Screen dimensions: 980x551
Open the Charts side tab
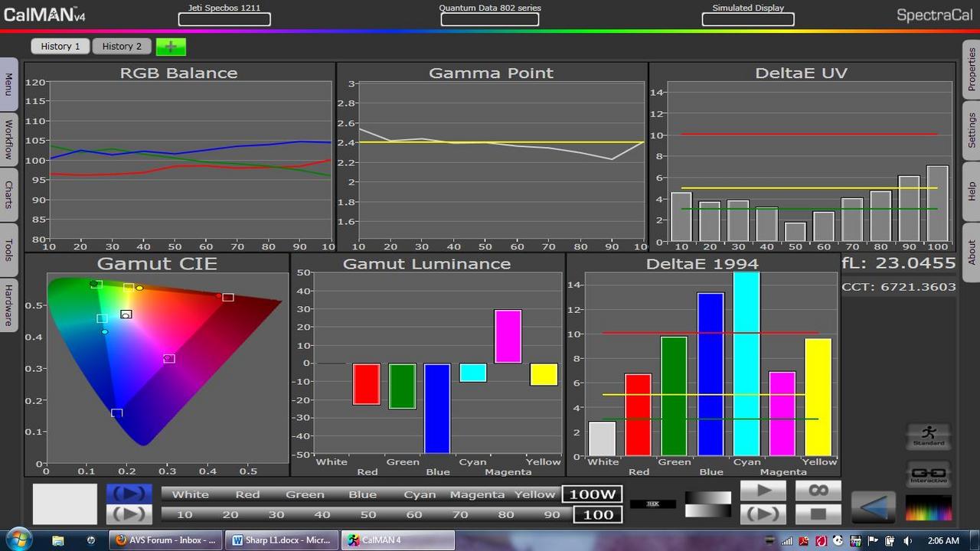(x=8, y=195)
